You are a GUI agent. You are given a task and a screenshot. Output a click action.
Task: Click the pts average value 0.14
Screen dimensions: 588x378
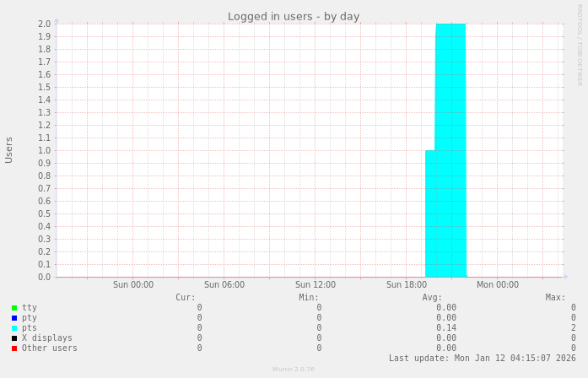coord(446,328)
